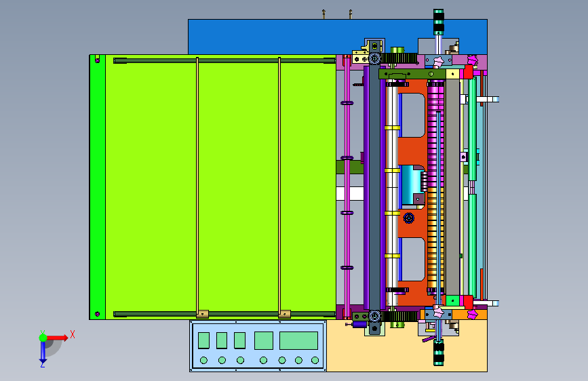The height and width of the screenshot is (381, 588).
Task: Select the bright green strip at the table's left edge
Action: [x=98, y=186]
